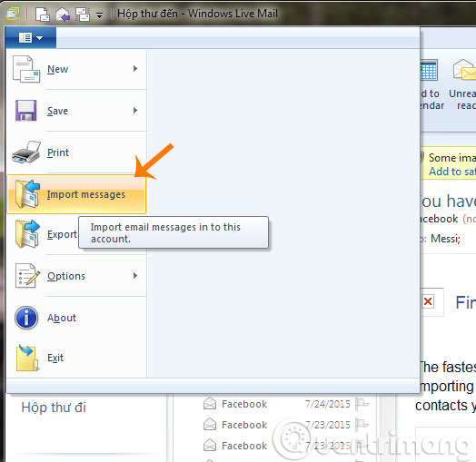Viewport: 476px width, 462px height.
Task: Click the Some images blocked info bar
Action: tap(448, 163)
